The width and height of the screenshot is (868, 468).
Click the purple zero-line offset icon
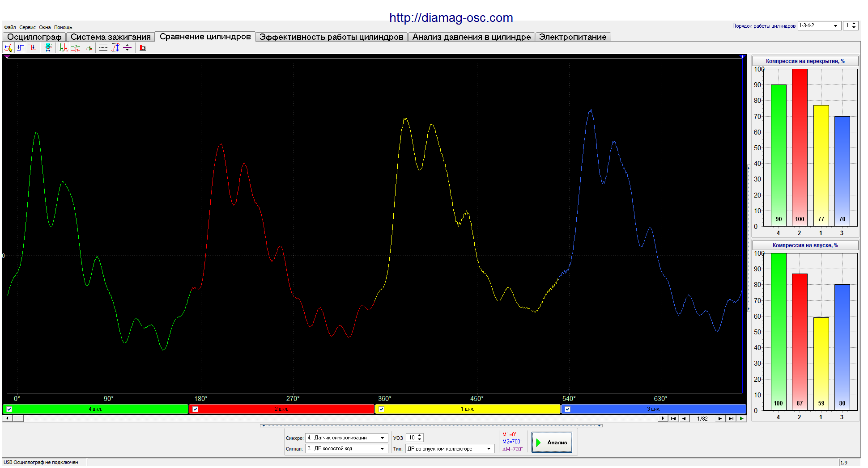[128, 48]
